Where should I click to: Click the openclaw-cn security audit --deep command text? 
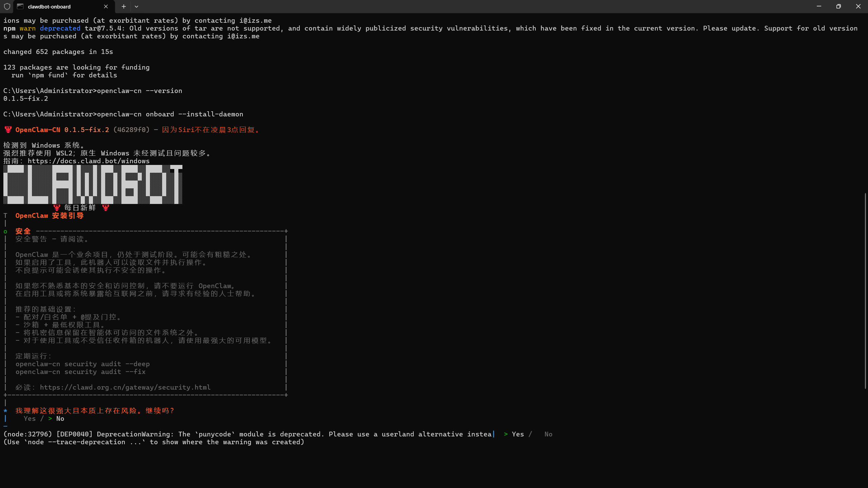pos(82,364)
